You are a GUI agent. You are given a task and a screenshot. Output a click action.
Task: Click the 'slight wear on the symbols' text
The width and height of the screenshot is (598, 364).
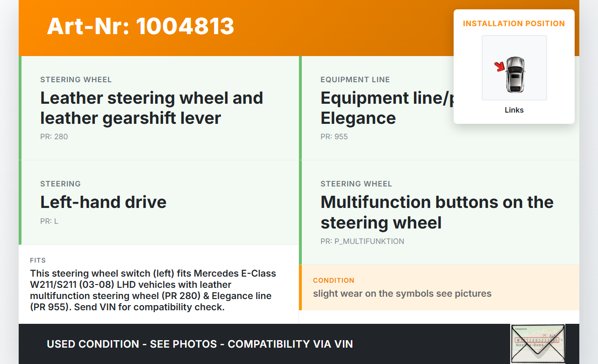402,293
